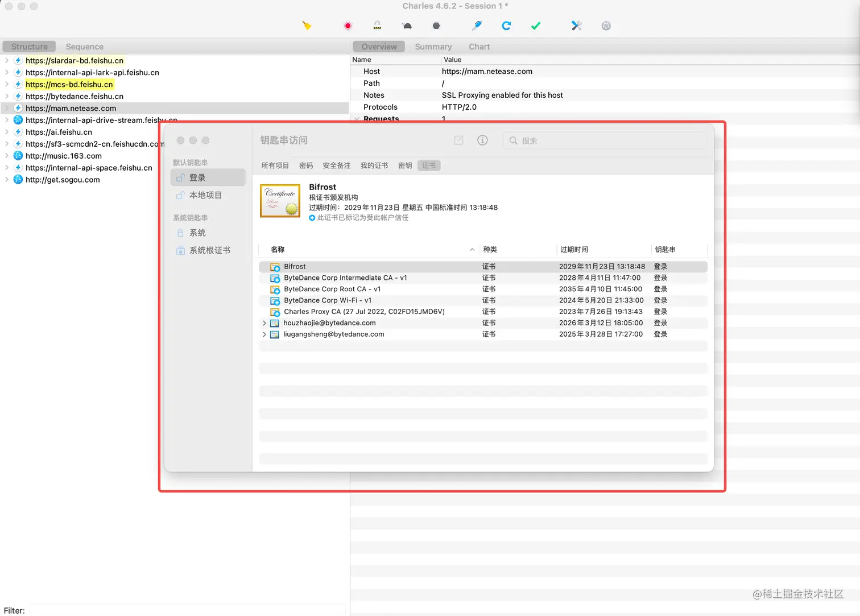Toggle SSL proxying lock icon
Screen dimensions: 860x616
tap(377, 26)
